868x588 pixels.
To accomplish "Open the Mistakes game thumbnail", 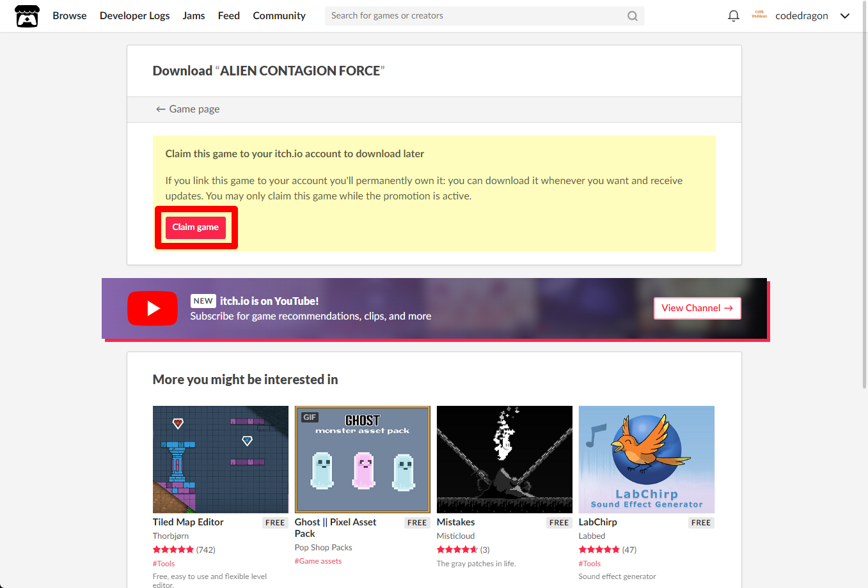I will (505, 460).
